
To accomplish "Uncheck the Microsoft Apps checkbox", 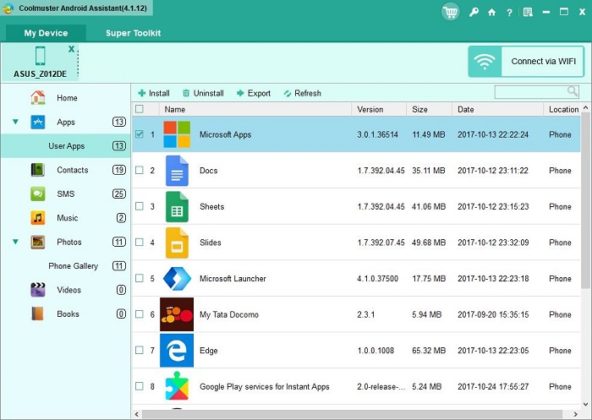I will [139, 134].
